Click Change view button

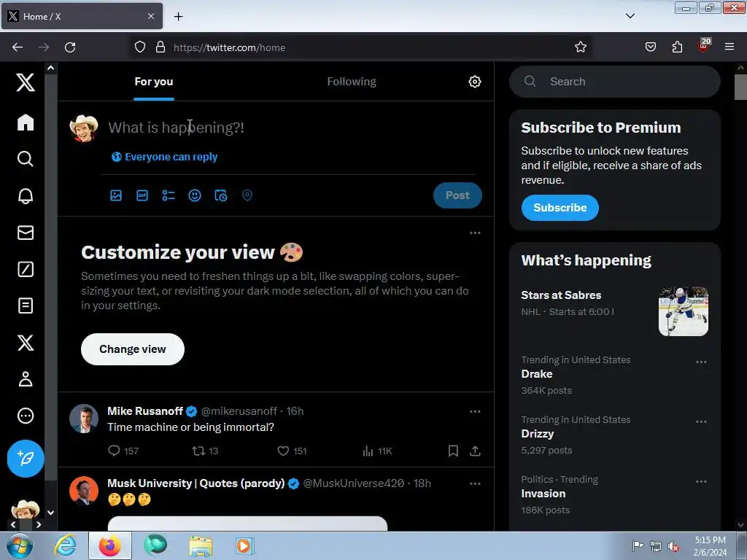tap(133, 349)
